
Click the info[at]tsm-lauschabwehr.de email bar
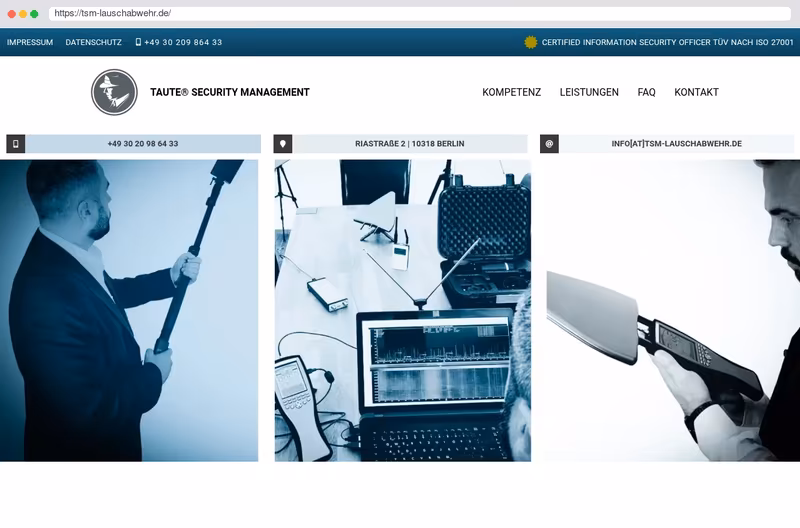click(677, 144)
